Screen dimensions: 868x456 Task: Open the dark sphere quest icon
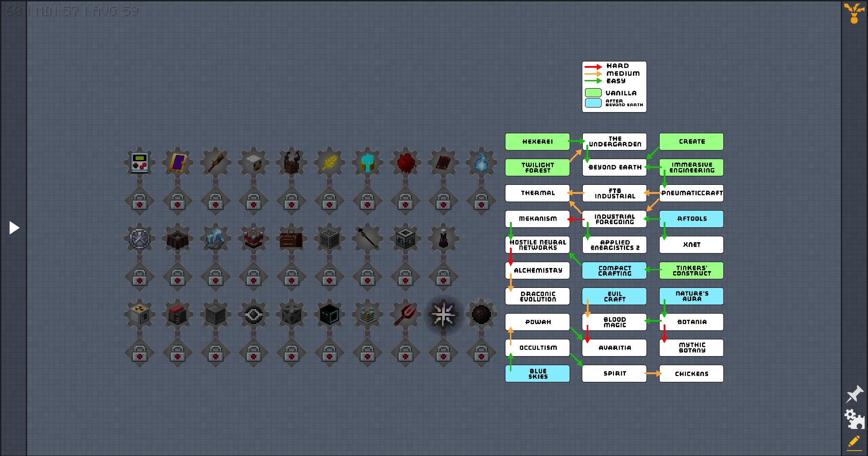point(481,315)
